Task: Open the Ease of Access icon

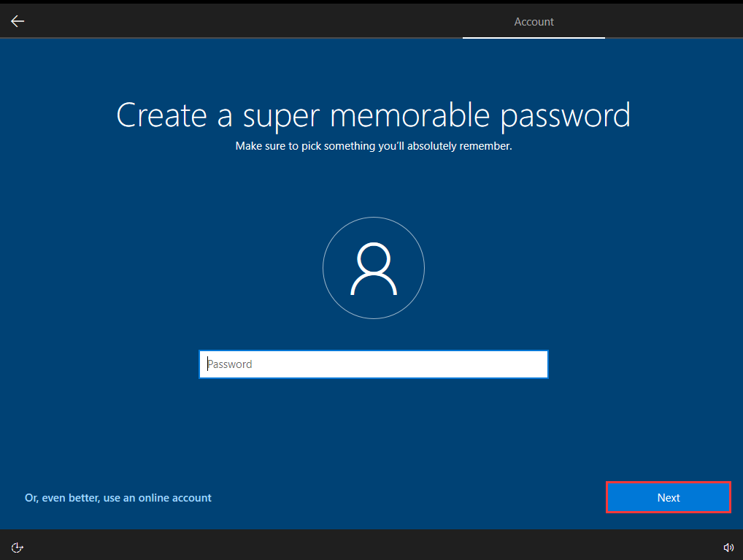Action: (17, 548)
